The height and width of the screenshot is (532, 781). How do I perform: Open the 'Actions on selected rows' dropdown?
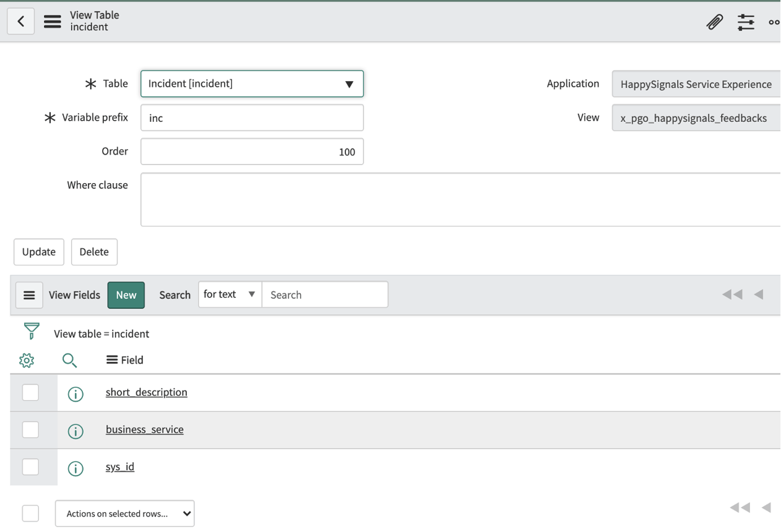click(x=124, y=513)
